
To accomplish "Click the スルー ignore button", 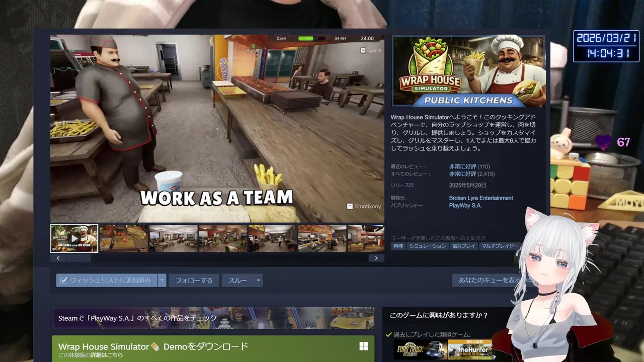I will pos(237,280).
